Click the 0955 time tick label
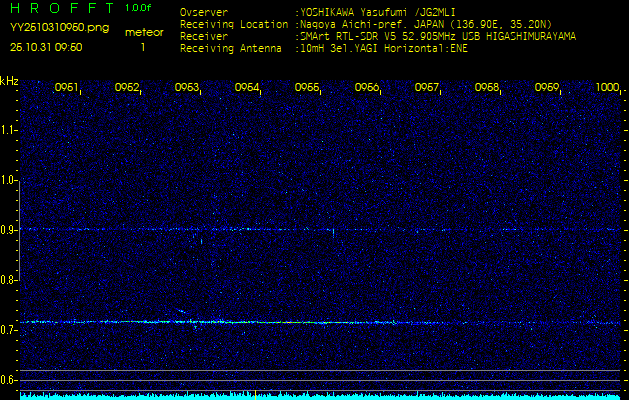Screen dimensions: 629x400 tap(307, 88)
